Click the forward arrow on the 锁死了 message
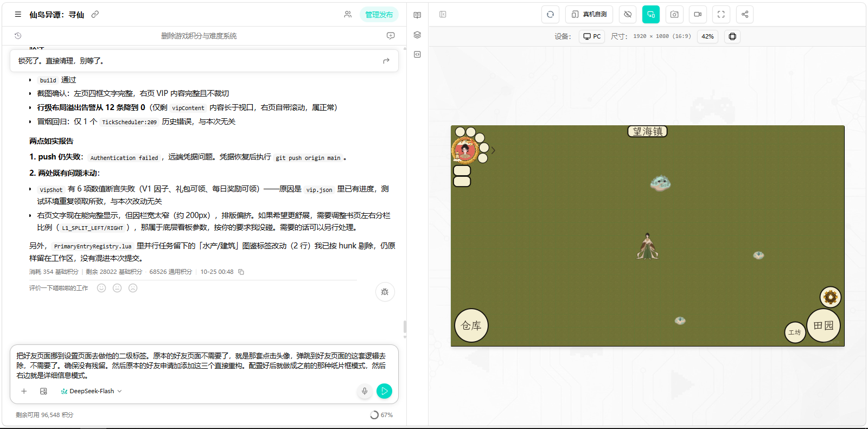This screenshot has width=868, height=429. pos(386,61)
